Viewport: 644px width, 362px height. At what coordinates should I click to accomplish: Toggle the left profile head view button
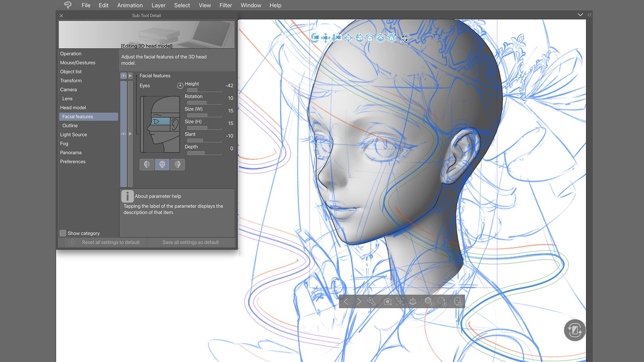click(x=147, y=164)
